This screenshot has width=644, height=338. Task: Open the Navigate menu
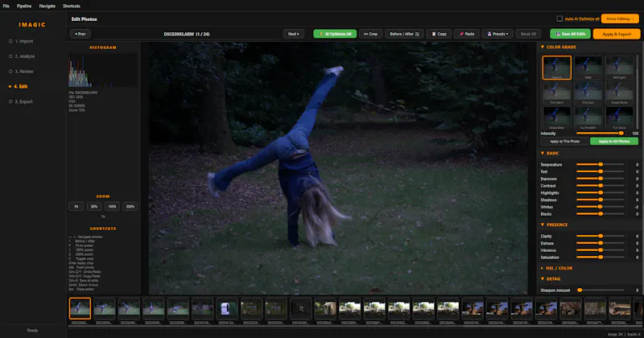tap(47, 6)
